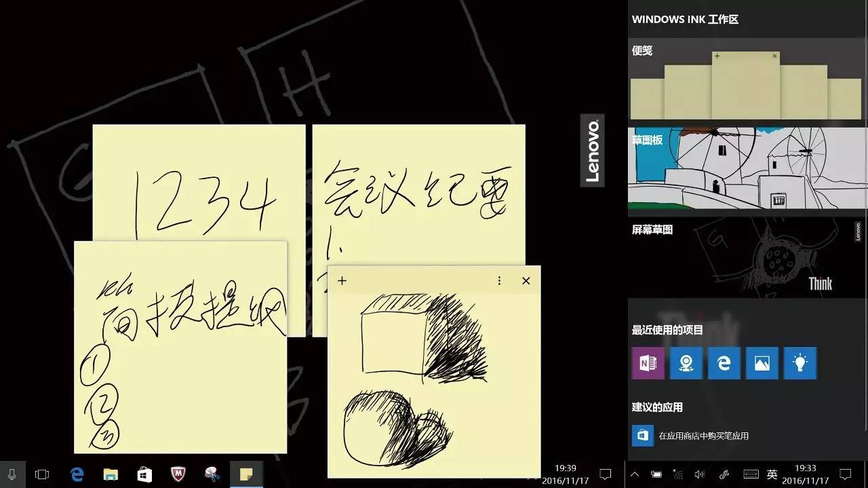Open Action Center beside the 19:39 clock
Image resolution: width=868 pixels, height=488 pixels.
pyautogui.click(x=606, y=474)
